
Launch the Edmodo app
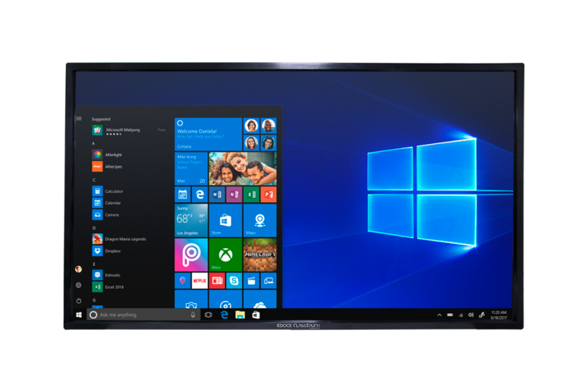tap(106, 275)
